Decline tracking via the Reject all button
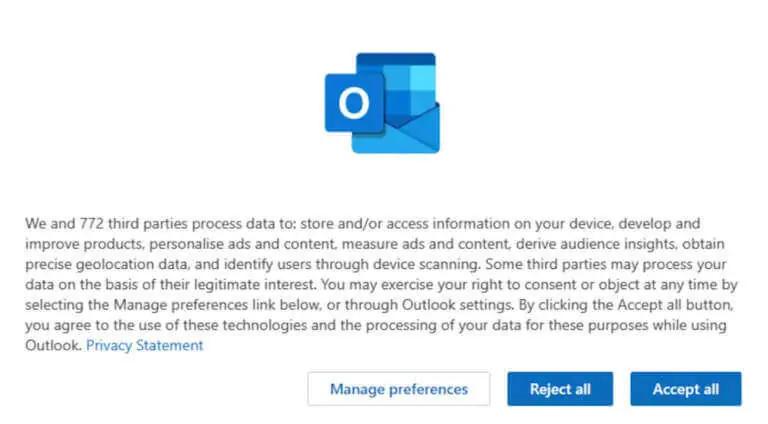Image resolution: width=768 pixels, height=424 pixels. coord(560,389)
